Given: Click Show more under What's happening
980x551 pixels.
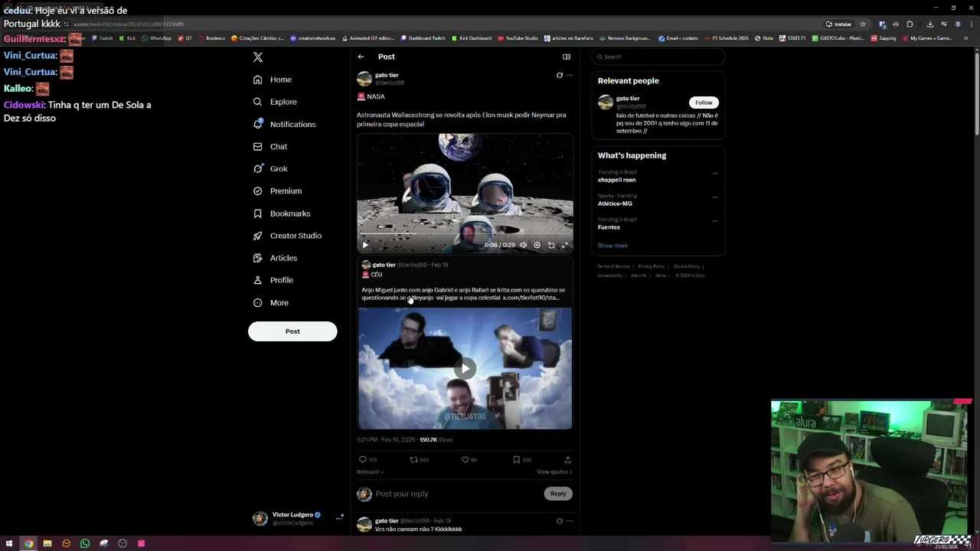Looking at the screenshot, I should point(612,246).
